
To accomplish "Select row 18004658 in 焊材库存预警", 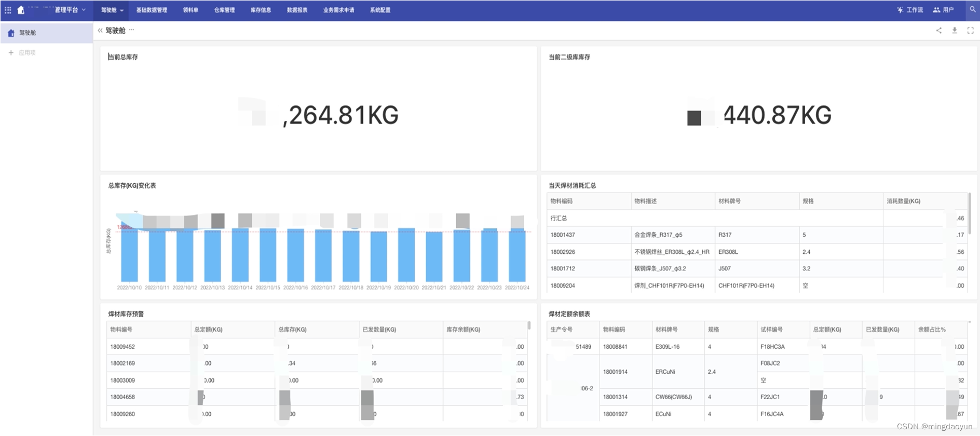I will [x=317, y=397].
